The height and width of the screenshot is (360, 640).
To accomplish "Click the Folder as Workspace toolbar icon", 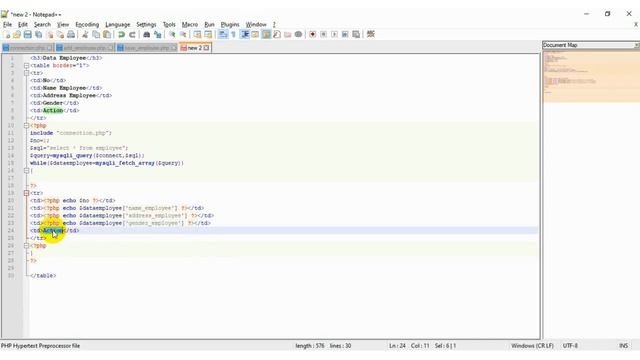I will tap(288, 35).
